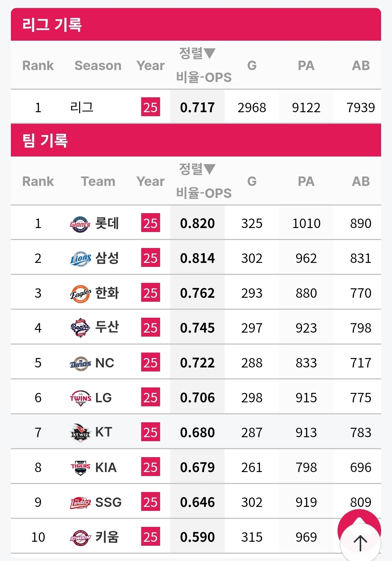The height and width of the screenshot is (561, 392).
Task: Select the 리그 기록 section header
Action: click(52, 25)
